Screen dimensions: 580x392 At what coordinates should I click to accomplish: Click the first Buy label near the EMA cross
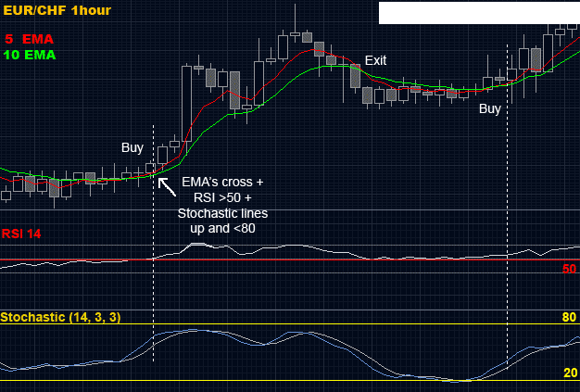tap(132, 147)
